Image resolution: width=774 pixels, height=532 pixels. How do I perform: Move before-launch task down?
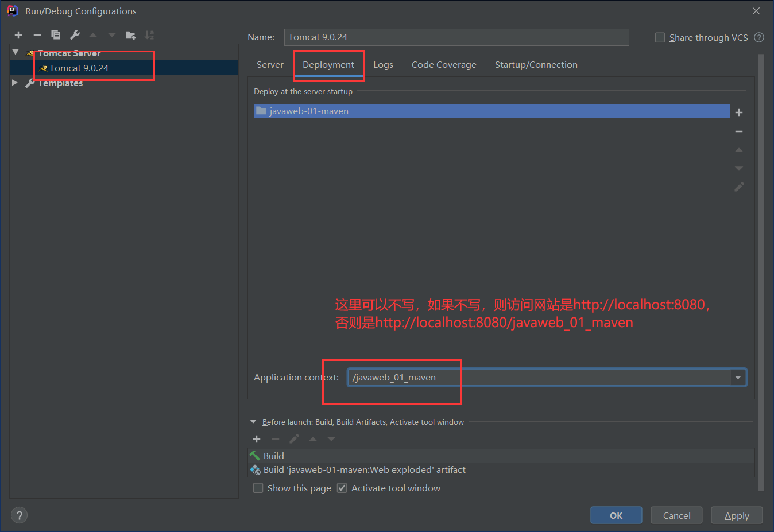click(x=331, y=439)
